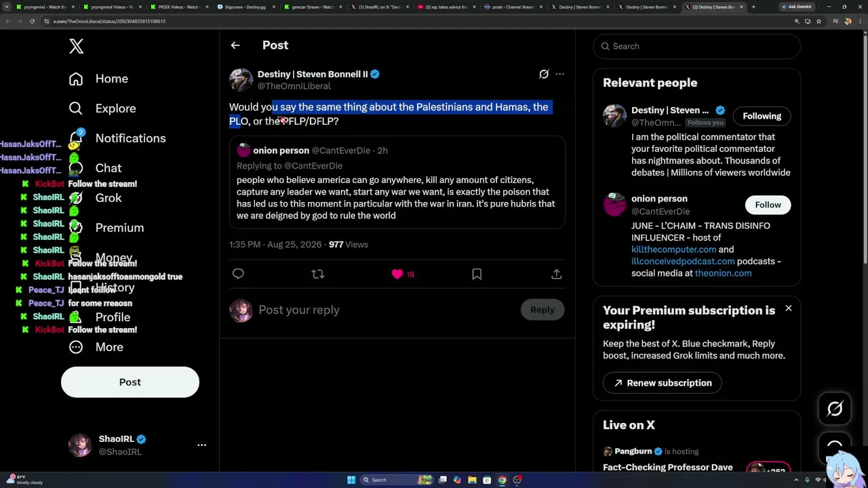Open Notifications in the sidebar

point(117,138)
